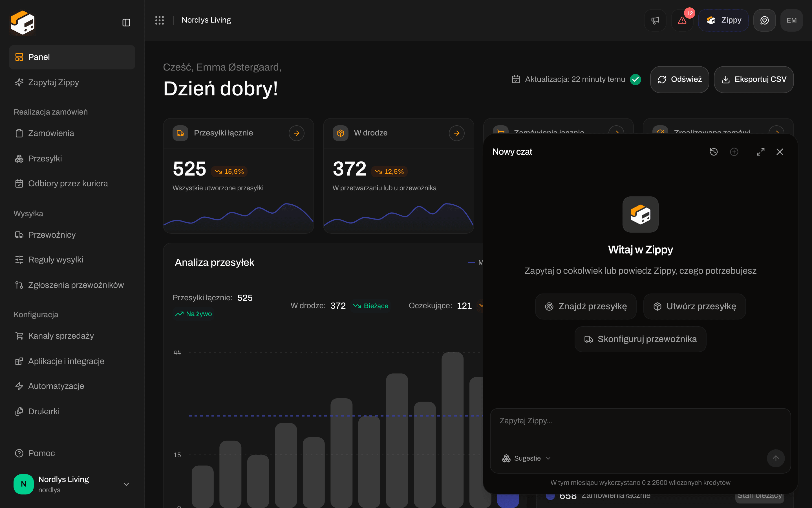Expand the Zippy chat panel to fullscreen
Screen dimensions: 812x508
[x=761, y=152]
